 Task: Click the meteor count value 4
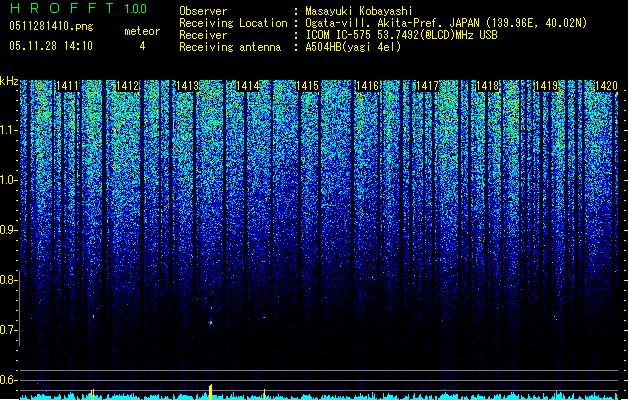(142, 46)
